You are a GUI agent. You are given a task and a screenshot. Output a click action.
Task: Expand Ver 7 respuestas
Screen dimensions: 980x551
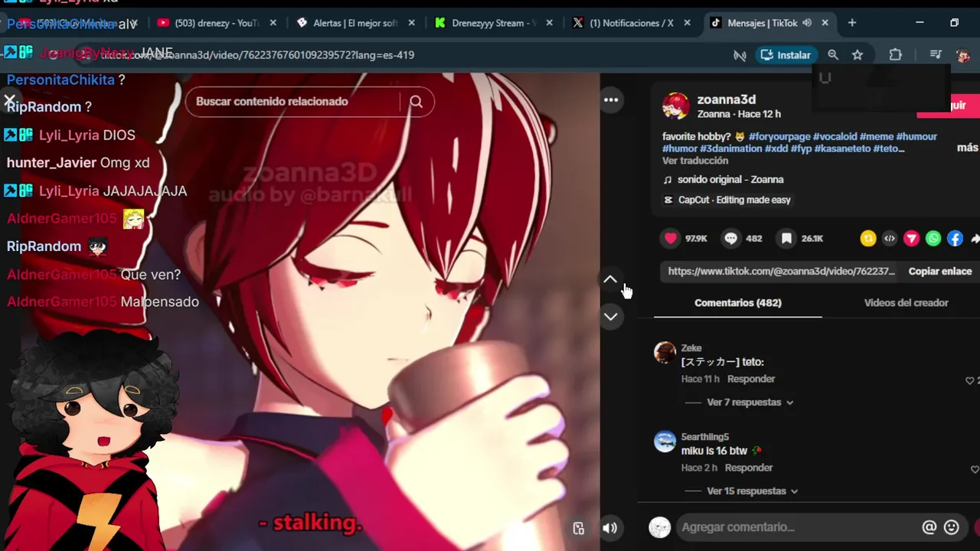pos(750,403)
